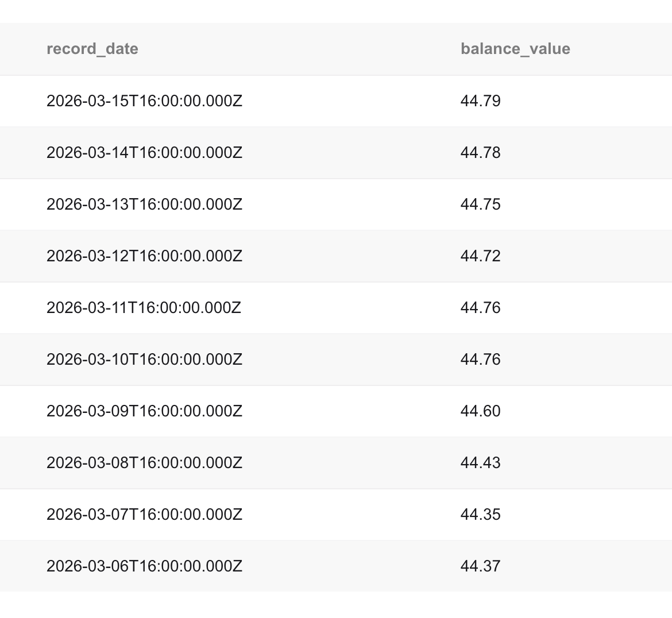The image size is (672, 618).
Task: Choose the balance value 44.43
Action: [480, 463]
